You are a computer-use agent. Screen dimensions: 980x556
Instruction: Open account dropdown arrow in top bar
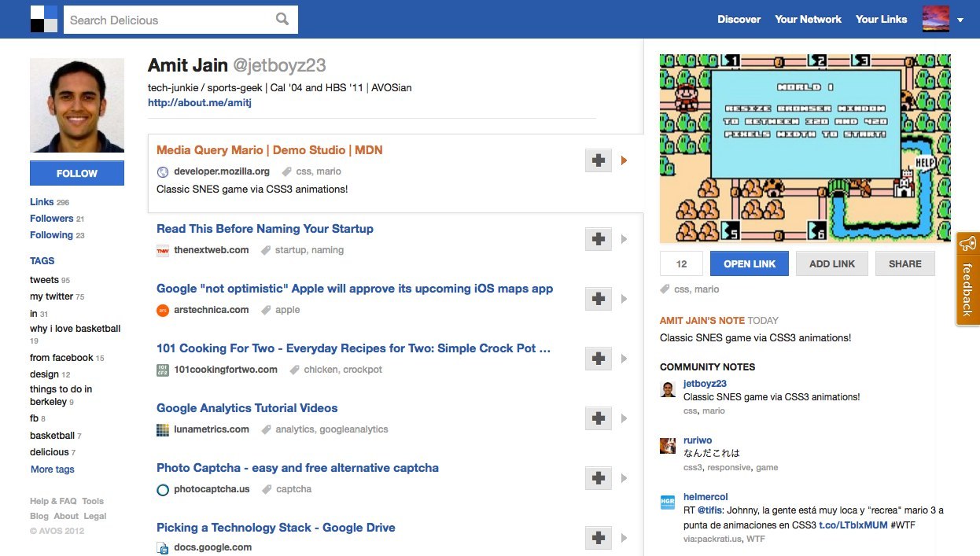click(x=960, y=21)
